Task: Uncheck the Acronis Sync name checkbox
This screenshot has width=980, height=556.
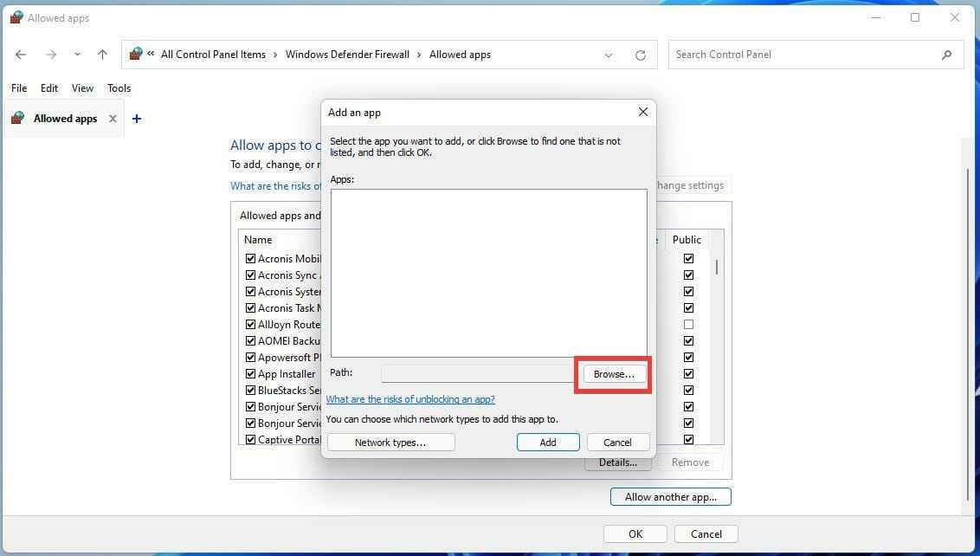Action: click(x=250, y=275)
